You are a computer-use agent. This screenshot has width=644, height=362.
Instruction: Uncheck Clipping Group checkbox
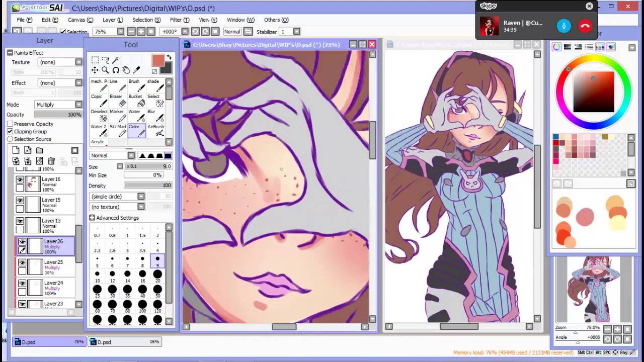coord(10,131)
